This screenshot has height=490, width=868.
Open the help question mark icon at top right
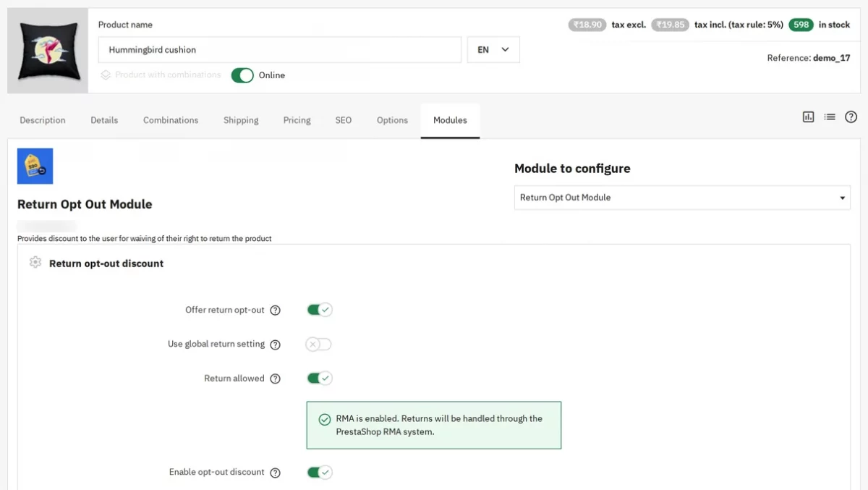(x=851, y=117)
